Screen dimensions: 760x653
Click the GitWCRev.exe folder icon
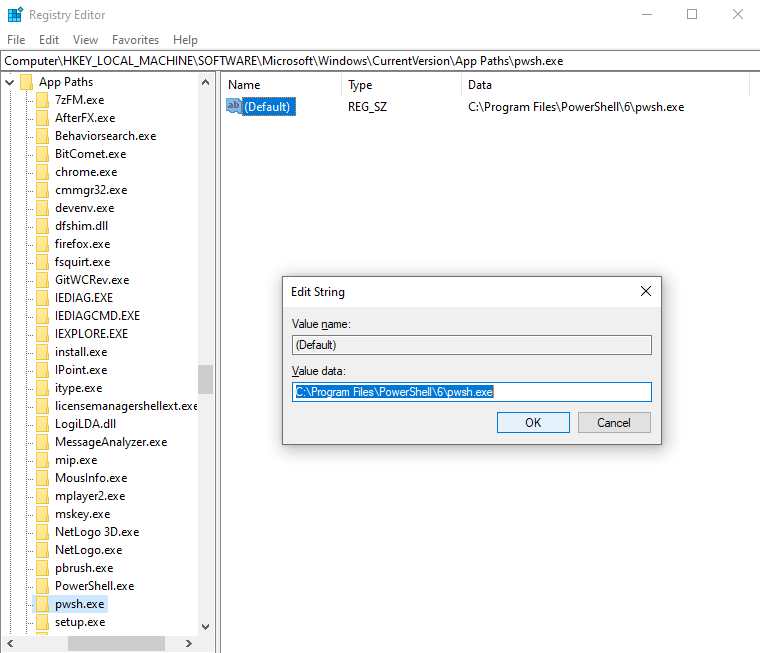(x=43, y=280)
